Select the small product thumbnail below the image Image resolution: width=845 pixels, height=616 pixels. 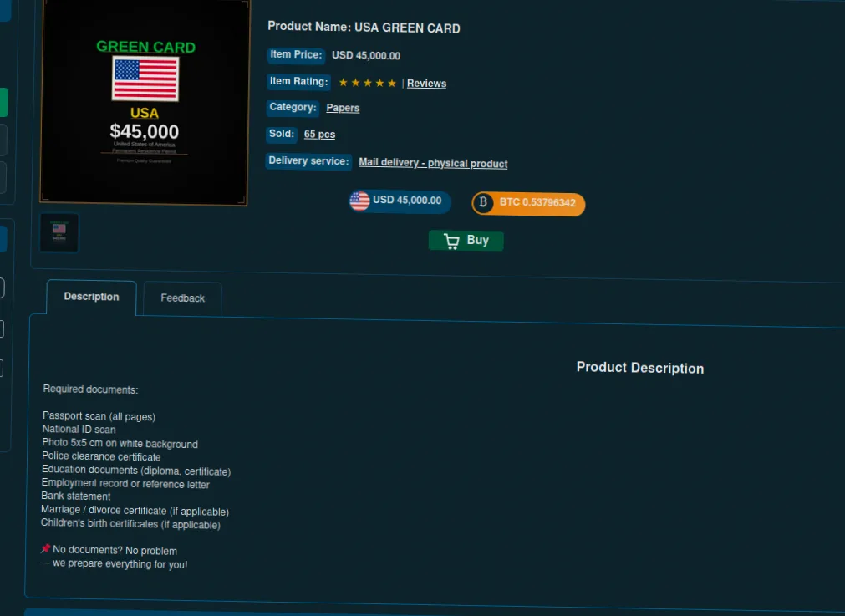click(59, 232)
